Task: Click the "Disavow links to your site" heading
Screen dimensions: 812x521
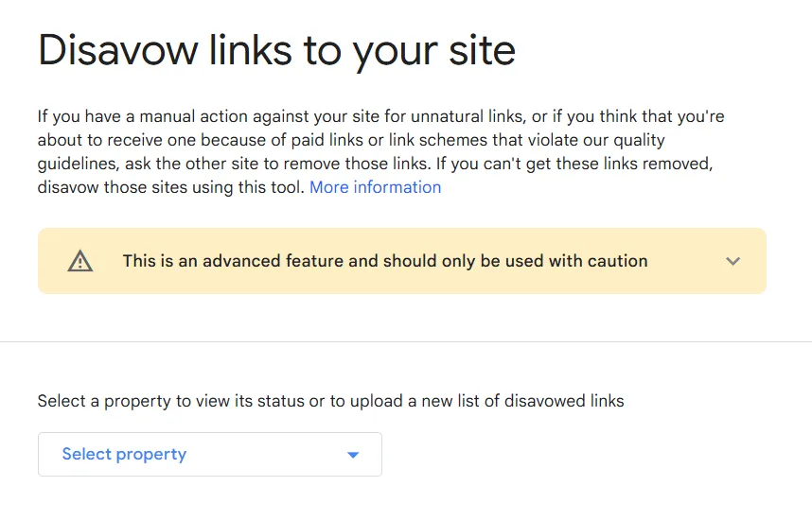Action: pyautogui.click(x=276, y=50)
